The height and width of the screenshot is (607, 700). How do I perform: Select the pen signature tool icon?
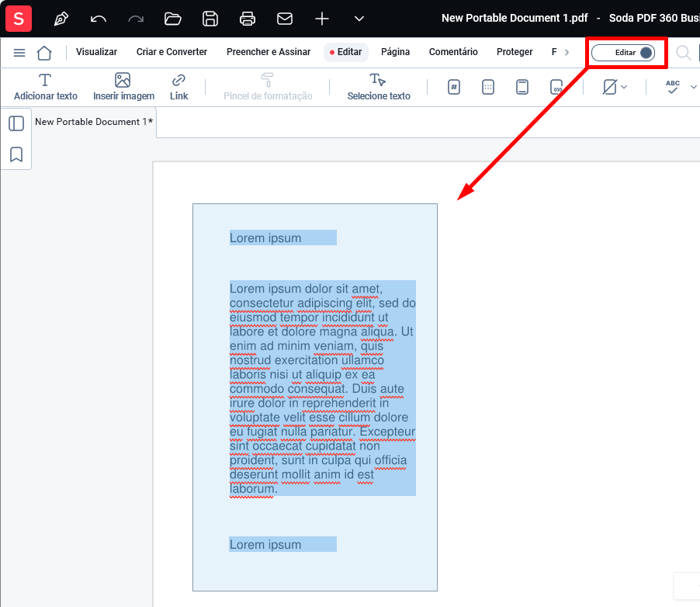[x=61, y=19]
